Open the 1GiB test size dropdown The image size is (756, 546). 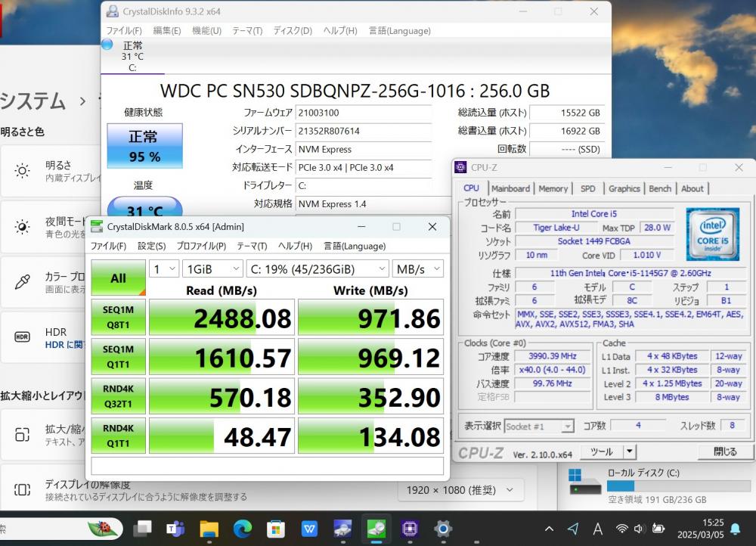pyautogui.click(x=212, y=268)
